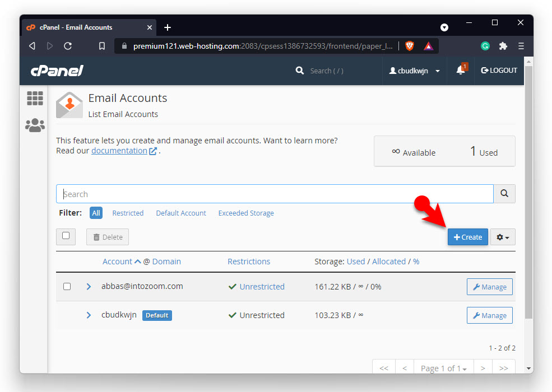This screenshot has width=552, height=392.
Task: Go to first page button
Action: pos(384,368)
